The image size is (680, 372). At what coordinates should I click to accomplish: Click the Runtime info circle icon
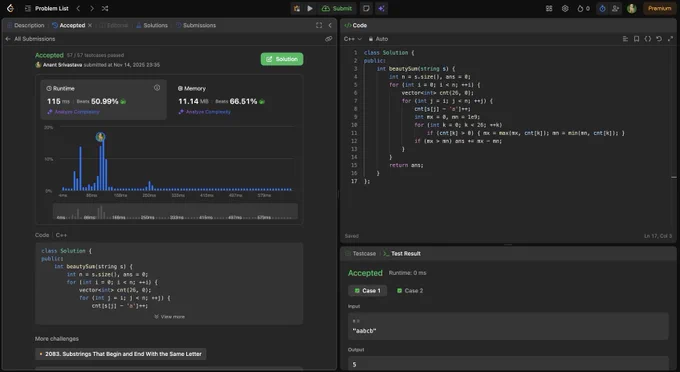pyautogui.click(x=157, y=88)
